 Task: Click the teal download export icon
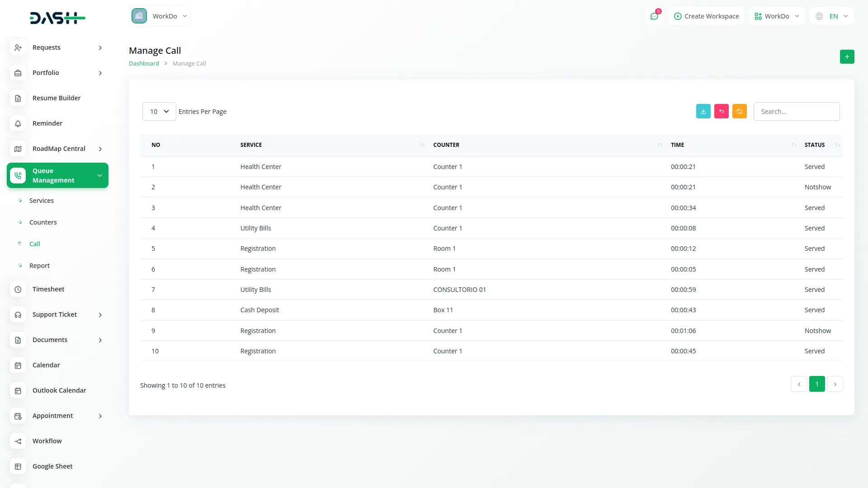703,111
